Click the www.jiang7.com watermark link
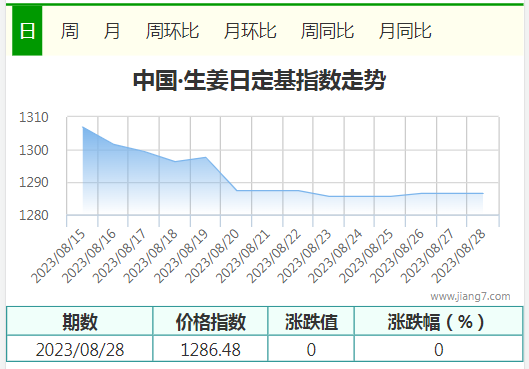This screenshot has width=529, height=369. (470, 296)
